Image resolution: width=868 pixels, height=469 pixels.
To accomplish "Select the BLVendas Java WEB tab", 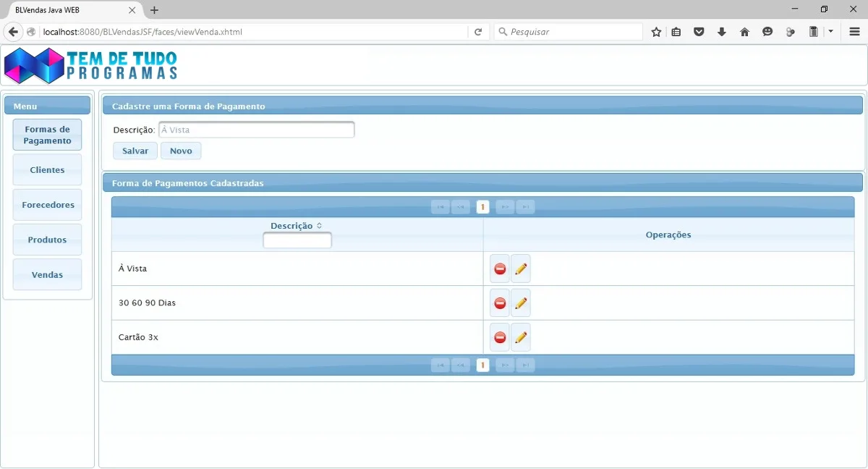I will pos(71,10).
